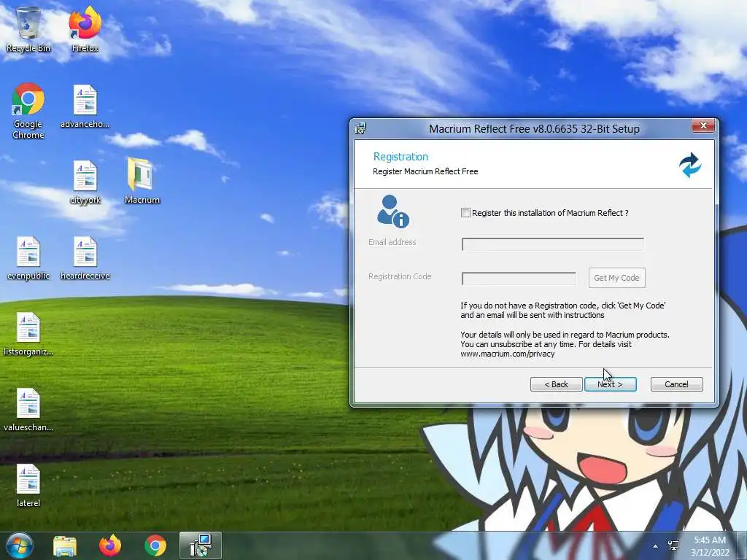The height and width of the screenshot is (560, 747).
Task: Click the 'Register Macrium Reflect Free' subtitle
Action: point(425,171)
